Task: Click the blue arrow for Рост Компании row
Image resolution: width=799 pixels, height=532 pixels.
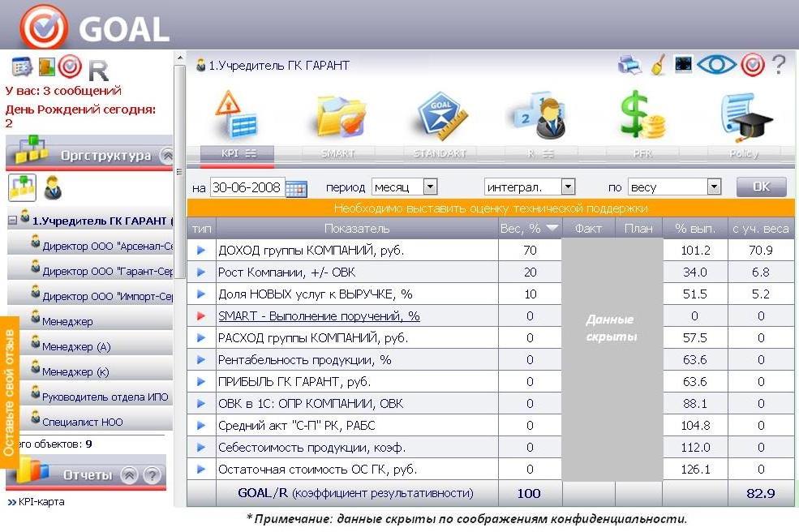Action: [201, 272]
